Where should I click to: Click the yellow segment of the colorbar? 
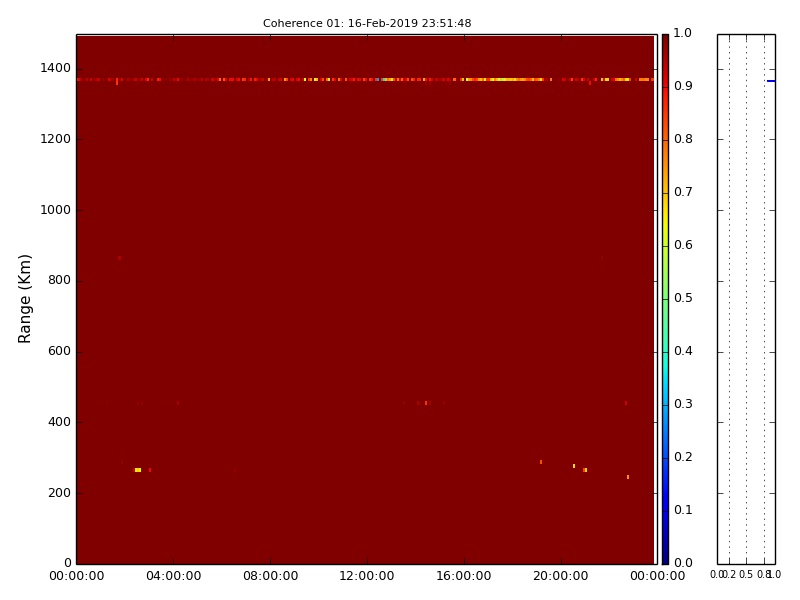click(665, 219)
